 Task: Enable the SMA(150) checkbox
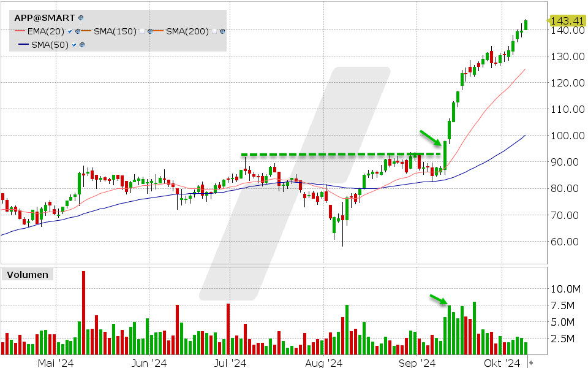142,31
